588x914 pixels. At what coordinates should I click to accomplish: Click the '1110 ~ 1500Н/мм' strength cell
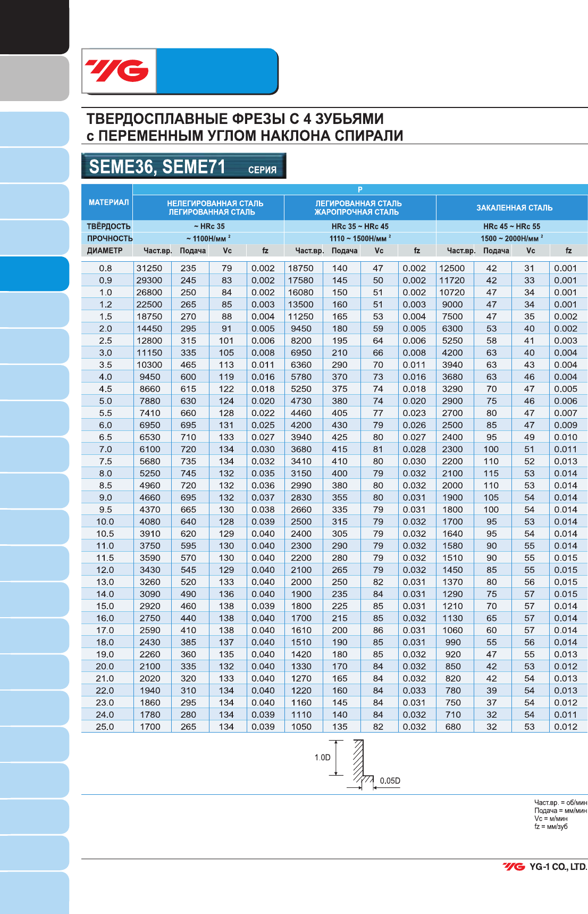click(x=360, y=238)
